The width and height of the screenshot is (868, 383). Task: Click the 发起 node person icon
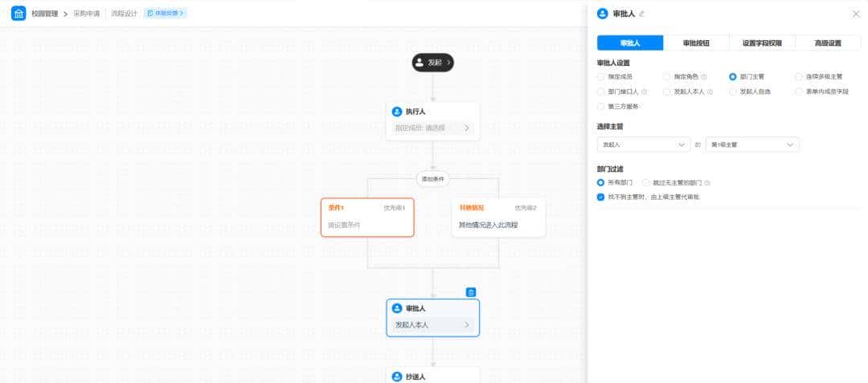(x=420, y=63)
